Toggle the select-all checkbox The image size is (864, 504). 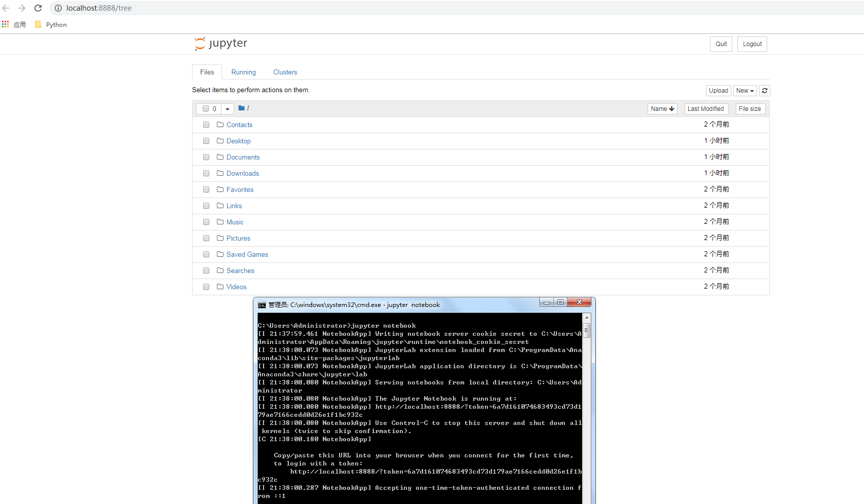(206, 108)
